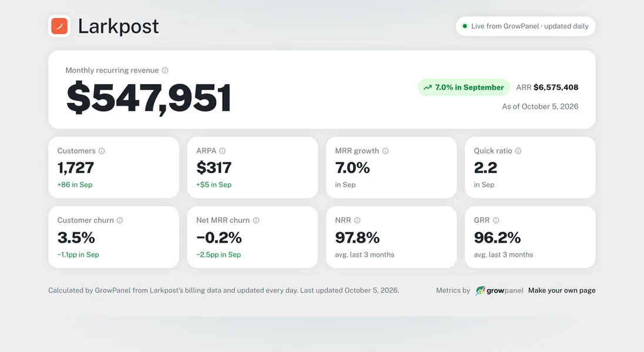Click the 96.2% GRR value
The height and width of the screenshot is (352, 644).
(x=497, y=237)
